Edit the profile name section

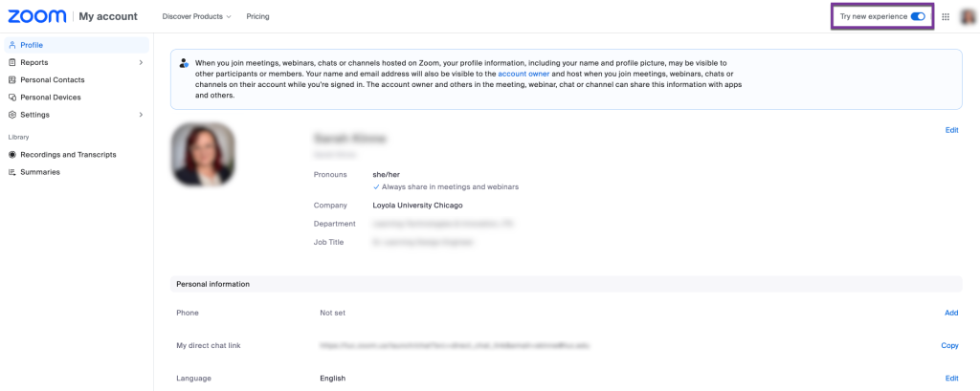pos(951,131)
